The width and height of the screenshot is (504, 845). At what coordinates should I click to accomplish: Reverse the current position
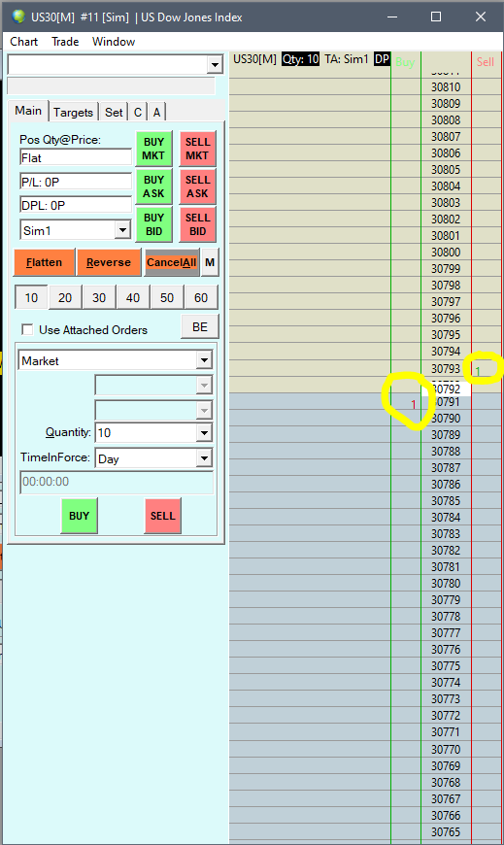point(109,262)
